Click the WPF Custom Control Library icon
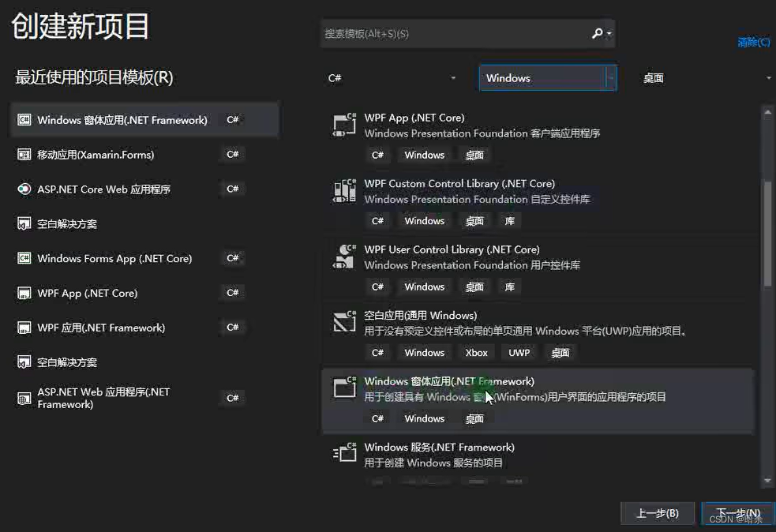This screenshot has width=776, height=532. [344, 191]
